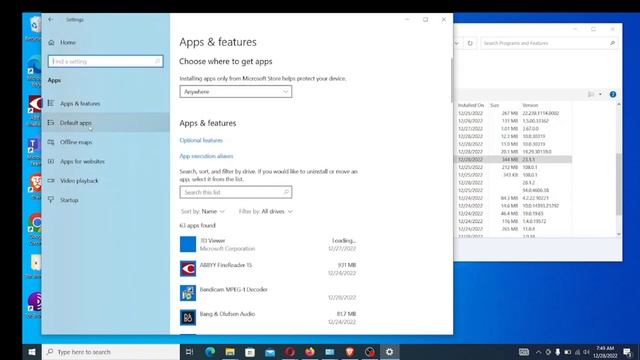The height and width of the screenshot is (360, 640).
Task: Open the touch keyboard tray icon
Action: (x=524, y=352)
